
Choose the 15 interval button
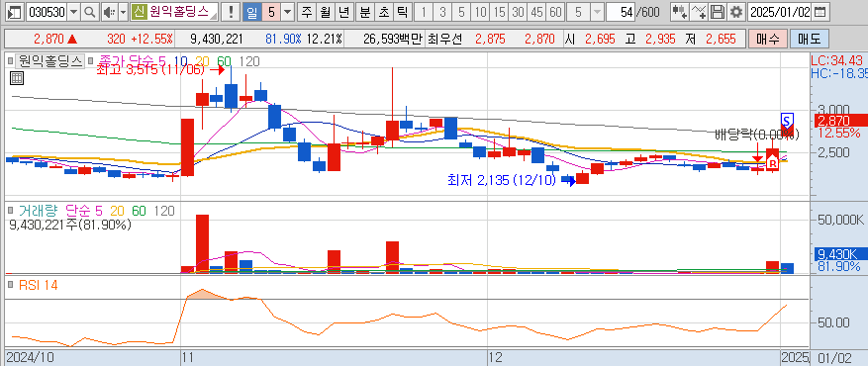[499, 12]
